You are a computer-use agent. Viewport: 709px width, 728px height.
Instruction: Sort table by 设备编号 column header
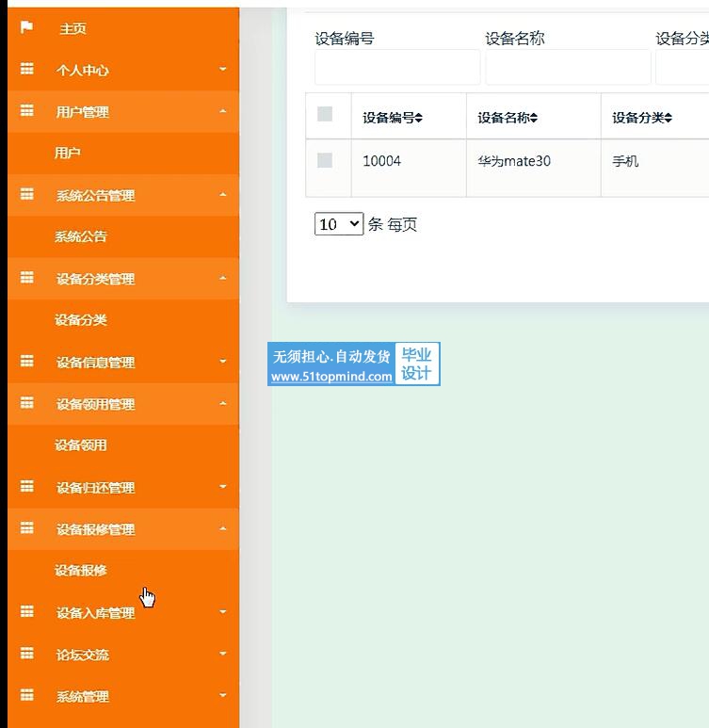point(393,118)
